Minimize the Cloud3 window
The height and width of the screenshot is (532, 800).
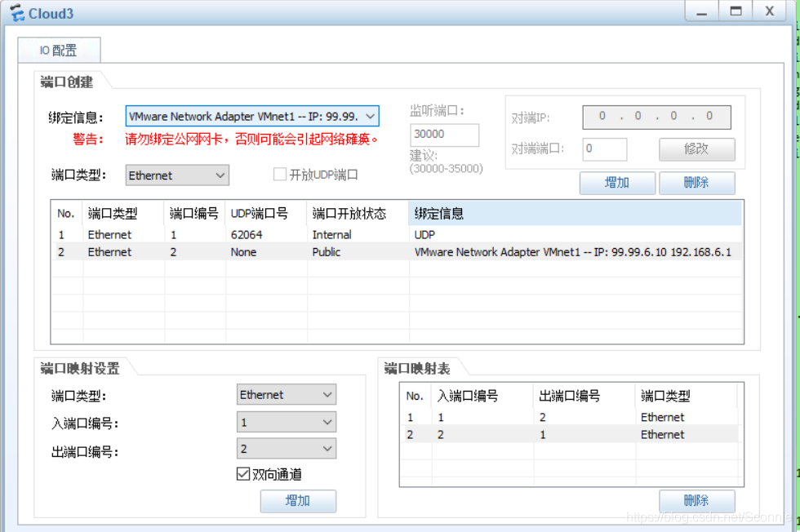pos(702,11)
